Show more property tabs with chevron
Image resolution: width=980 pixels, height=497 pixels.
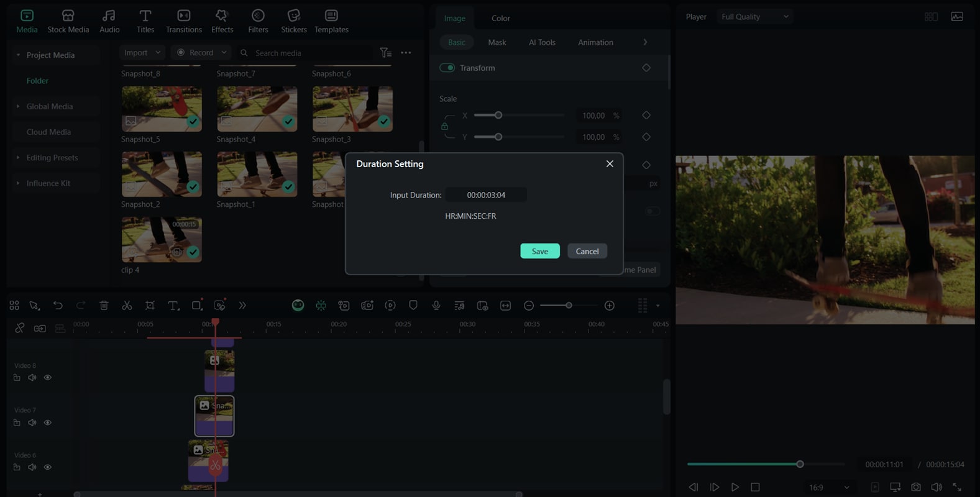645,42
